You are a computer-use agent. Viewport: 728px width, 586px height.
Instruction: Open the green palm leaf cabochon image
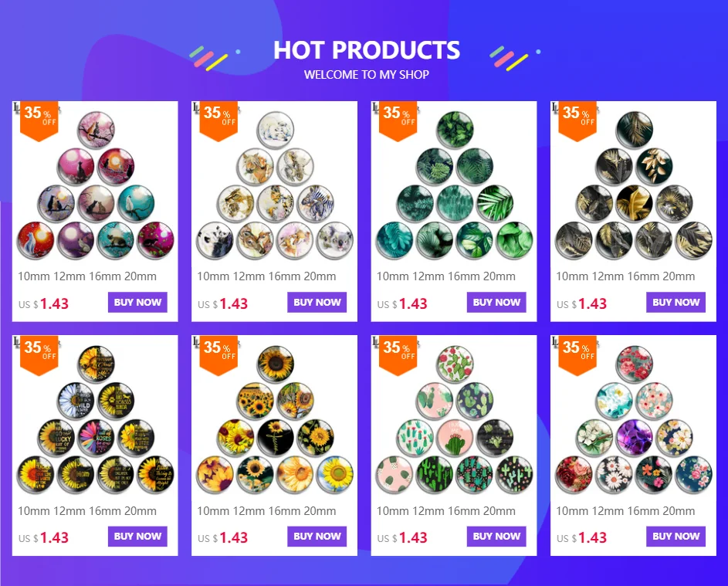tap(454, 185)
